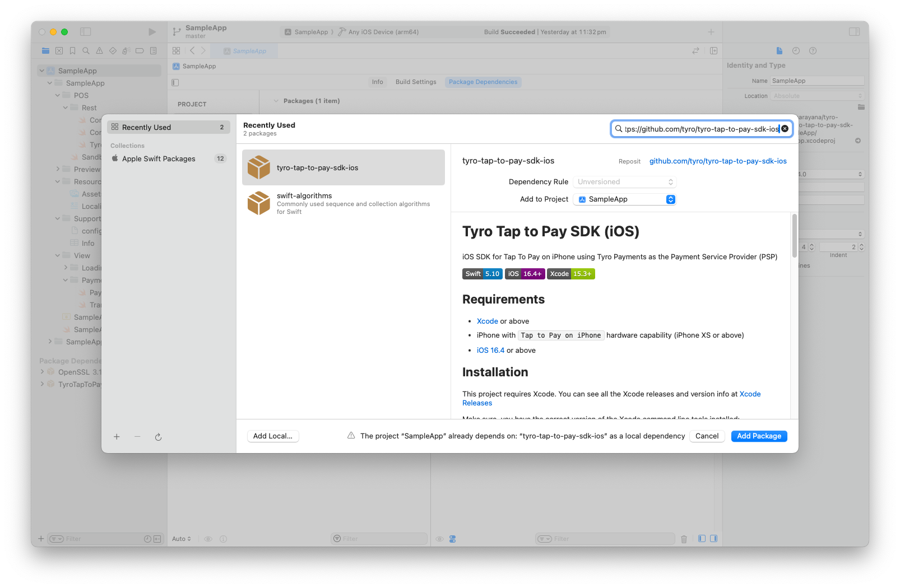
Task: Select tyro-tap-to-pay-sdk-ios package in list
Action: (343, 167)
